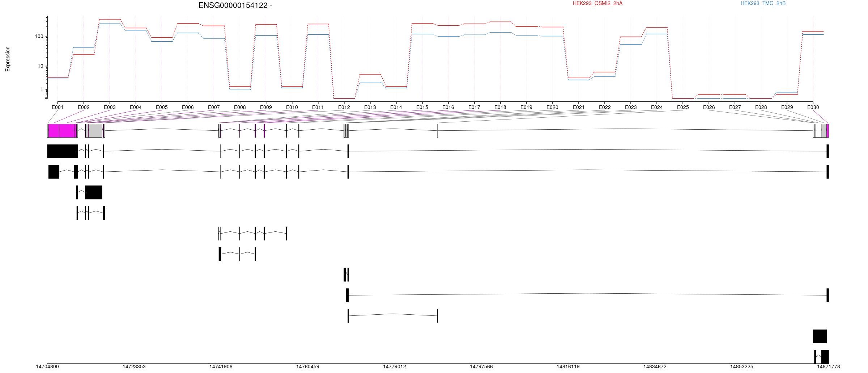
Task: Select exon label E003
Action: pos(110,107)
